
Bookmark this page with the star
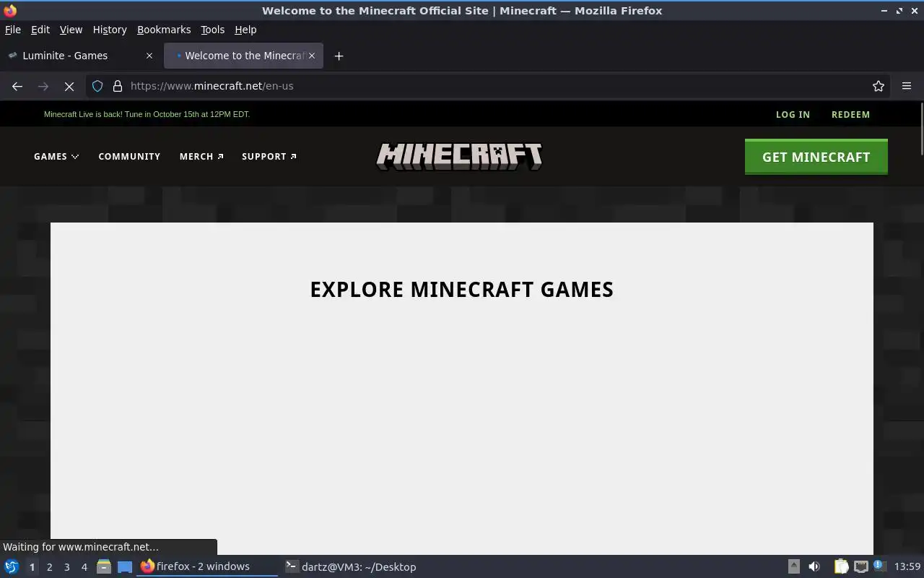pos(879,86)
